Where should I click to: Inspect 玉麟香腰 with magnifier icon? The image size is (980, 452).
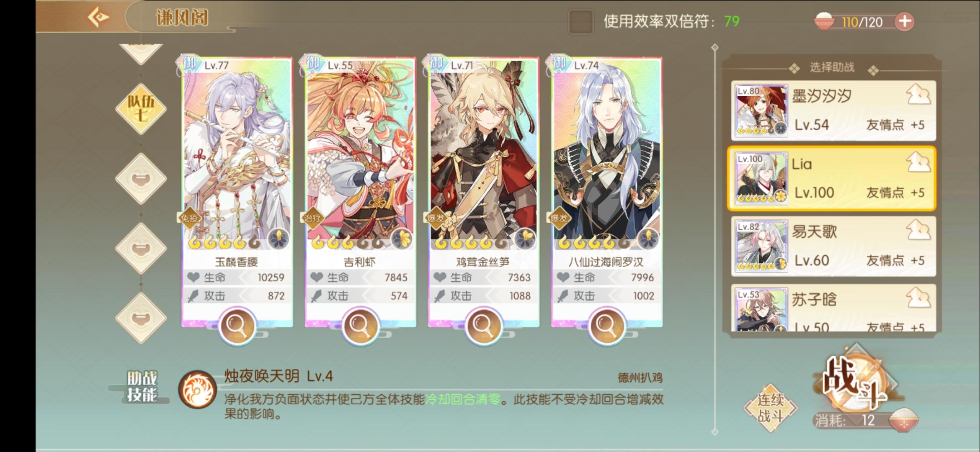point(237,326)
